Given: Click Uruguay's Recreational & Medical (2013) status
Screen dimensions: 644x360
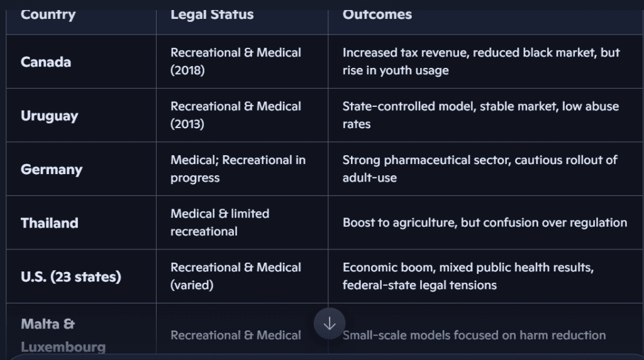Looking at the screenshot, I should (236, 115).
